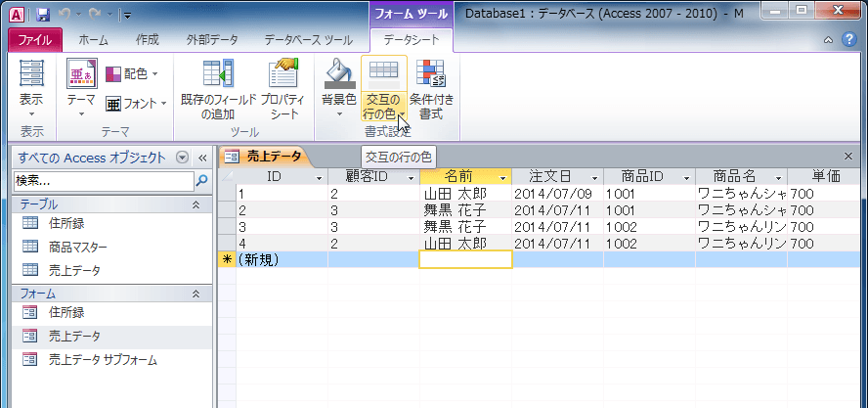Open the 配色 color scheme dropdown
Screen dimensions: 868x408
(132, 73)
